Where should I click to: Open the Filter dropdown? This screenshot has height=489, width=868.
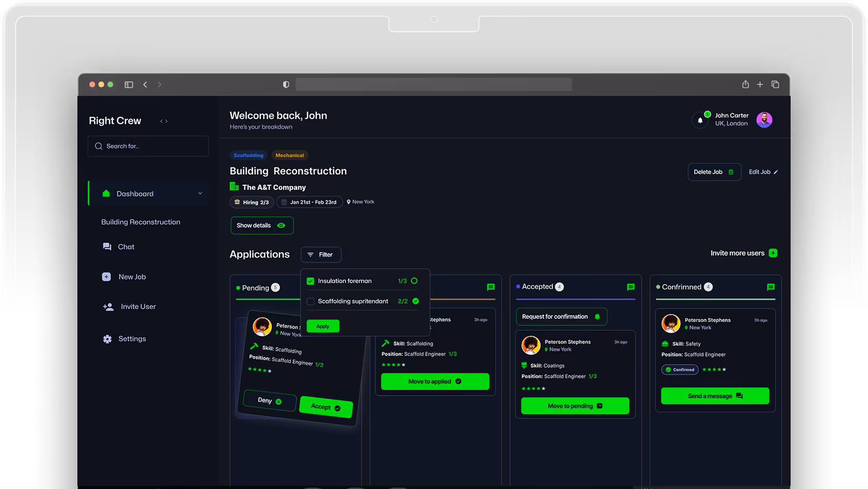320,255
